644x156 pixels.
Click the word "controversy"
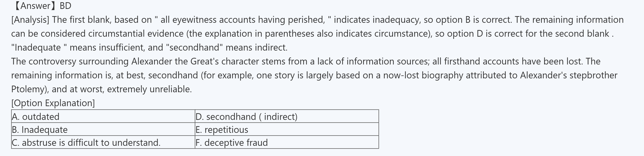point(52,61)
